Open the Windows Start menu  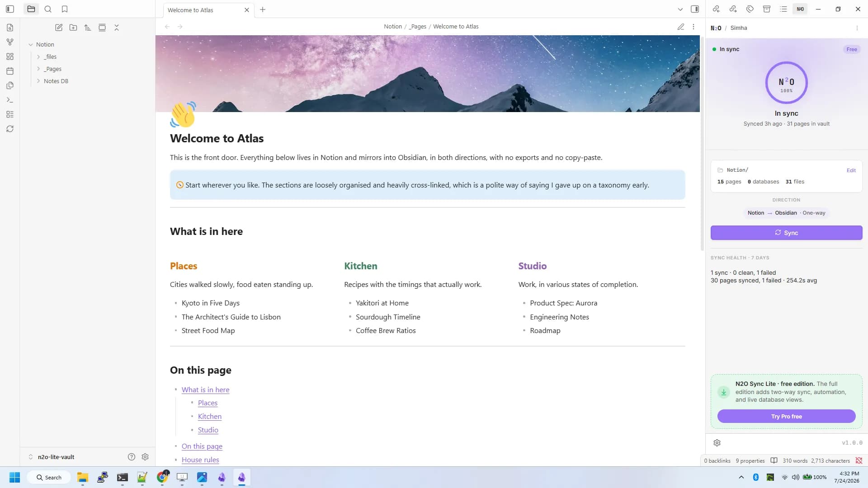14,477
